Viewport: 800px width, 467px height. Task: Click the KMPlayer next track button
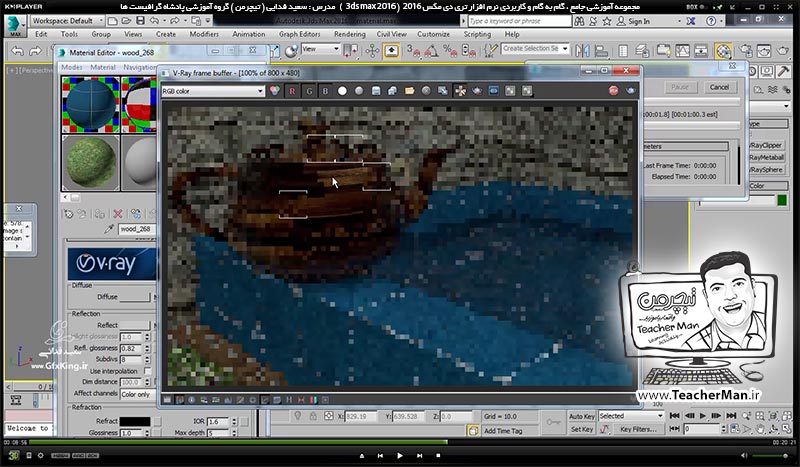point(419,455)
